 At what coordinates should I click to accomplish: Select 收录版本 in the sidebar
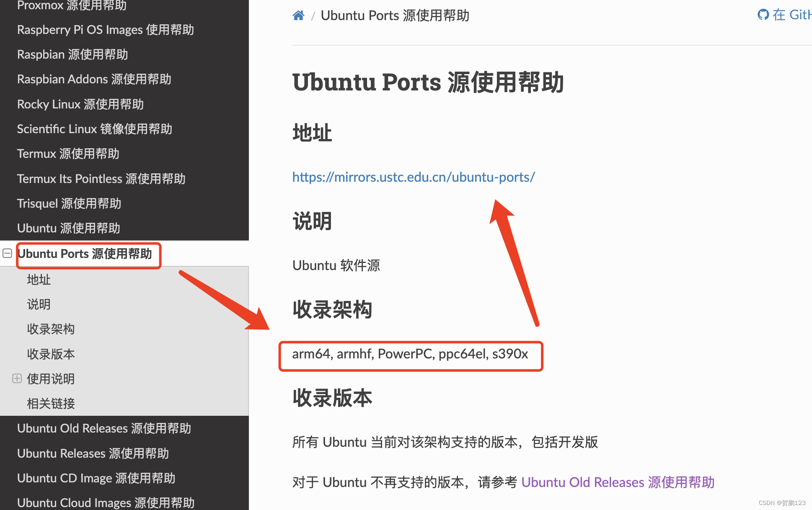(x=50, y=354)
